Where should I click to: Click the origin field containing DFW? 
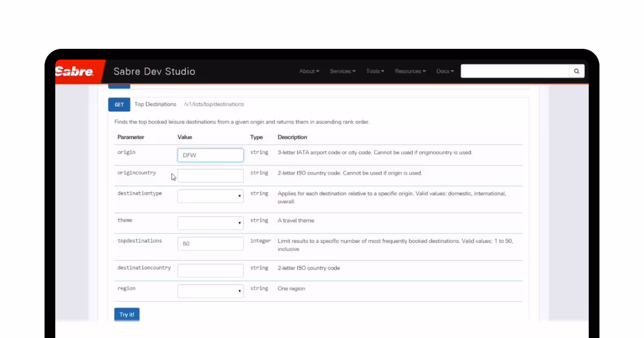[x=210, y=155]
